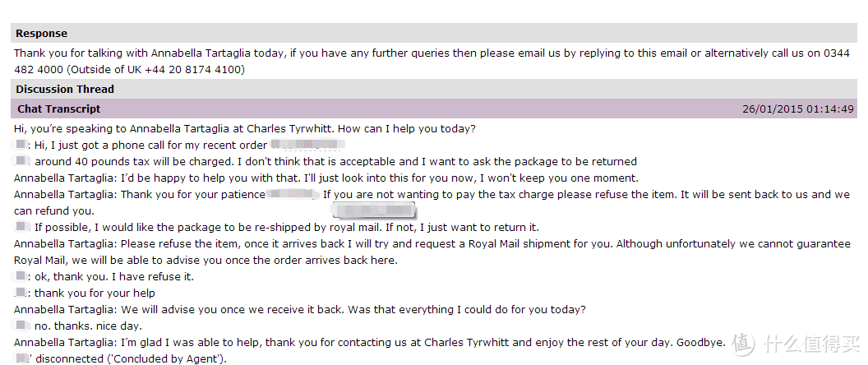The image size is (868, 365).
Task: Click the greeting line 'How can I help you today?'
Action: pos(406,129)
